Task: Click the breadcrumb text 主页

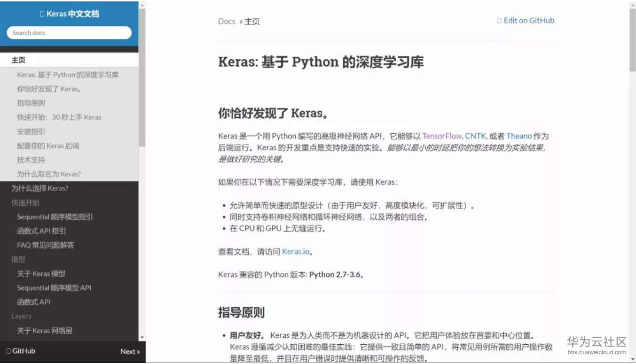Action: pos(252,21)
